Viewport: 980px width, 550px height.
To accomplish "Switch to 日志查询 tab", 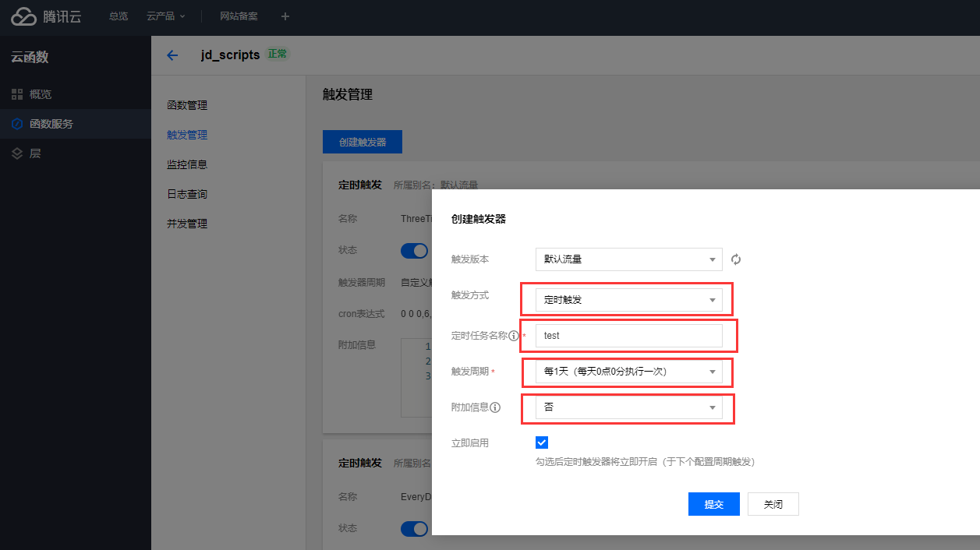I will pyautogui.click(x=187, y=194).
